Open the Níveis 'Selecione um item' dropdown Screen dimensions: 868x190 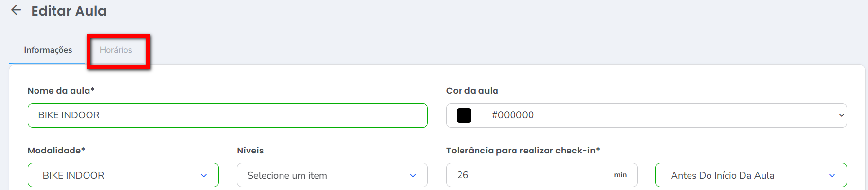click(x=332, y=175)
